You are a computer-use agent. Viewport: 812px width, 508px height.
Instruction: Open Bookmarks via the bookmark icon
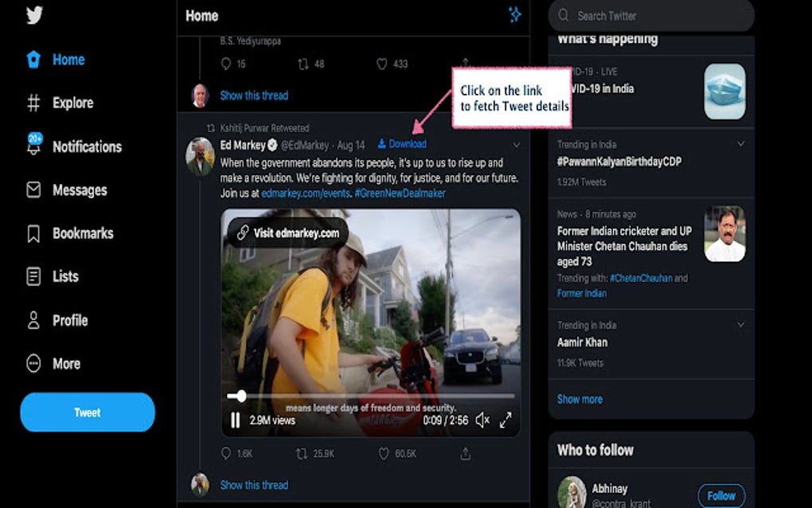(32, 233)
